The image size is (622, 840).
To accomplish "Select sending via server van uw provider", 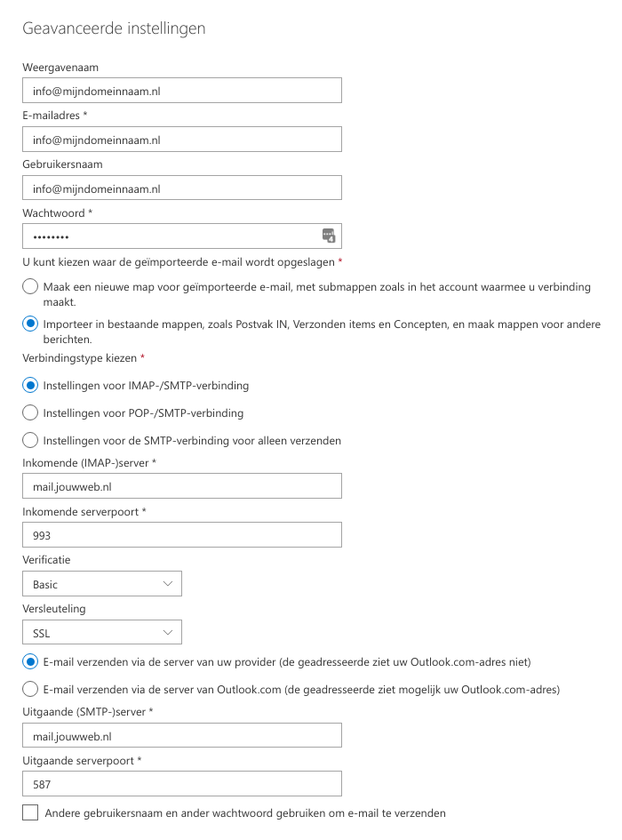I will coord(30,662).
